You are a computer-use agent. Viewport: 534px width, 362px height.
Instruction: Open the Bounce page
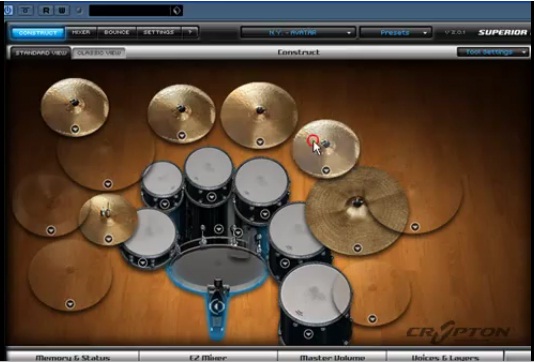tap(117, 33)
